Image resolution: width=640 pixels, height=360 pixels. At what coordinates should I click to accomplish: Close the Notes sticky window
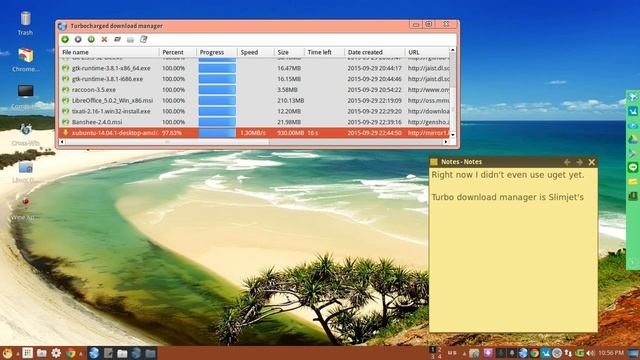(591, 162)
